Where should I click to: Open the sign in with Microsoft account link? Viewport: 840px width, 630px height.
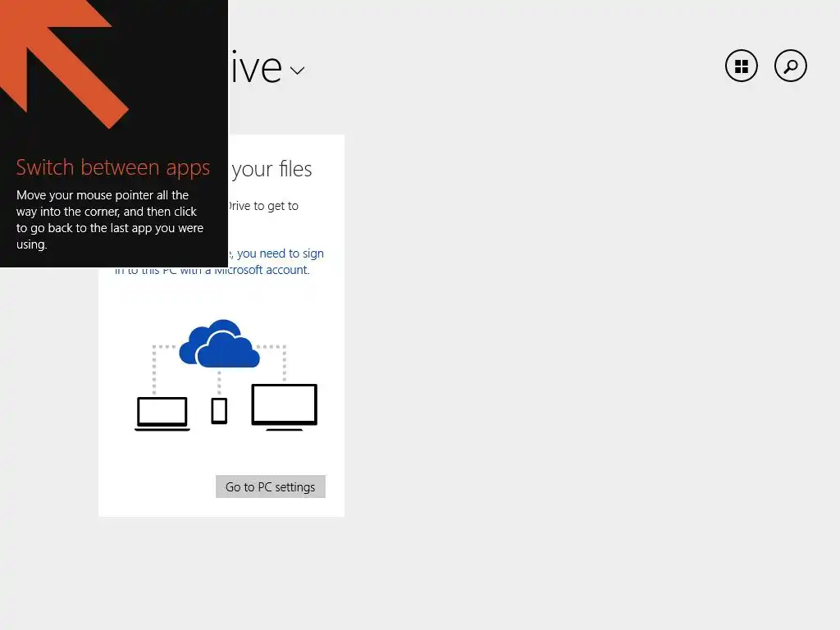click(x=220, y=262)
